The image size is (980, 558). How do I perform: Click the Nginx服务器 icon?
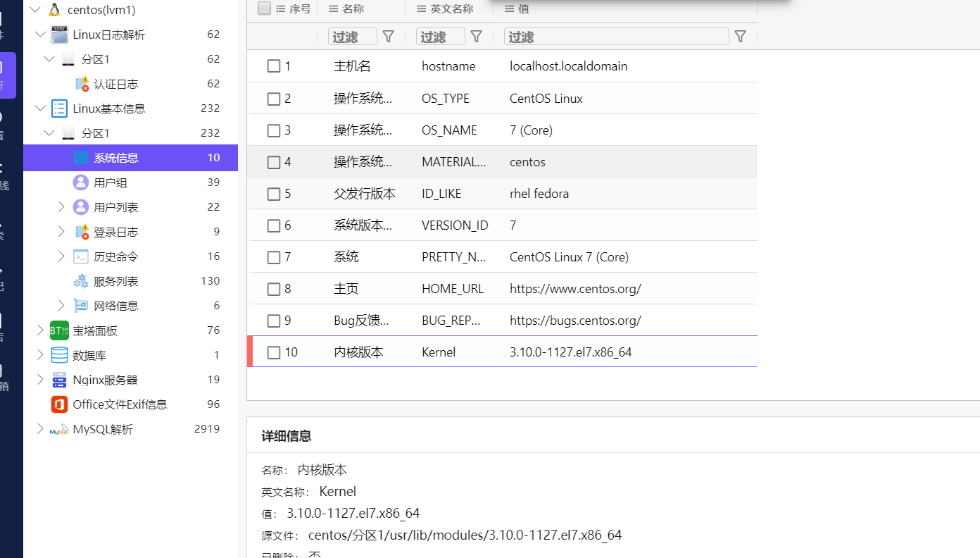pos(59,380)
